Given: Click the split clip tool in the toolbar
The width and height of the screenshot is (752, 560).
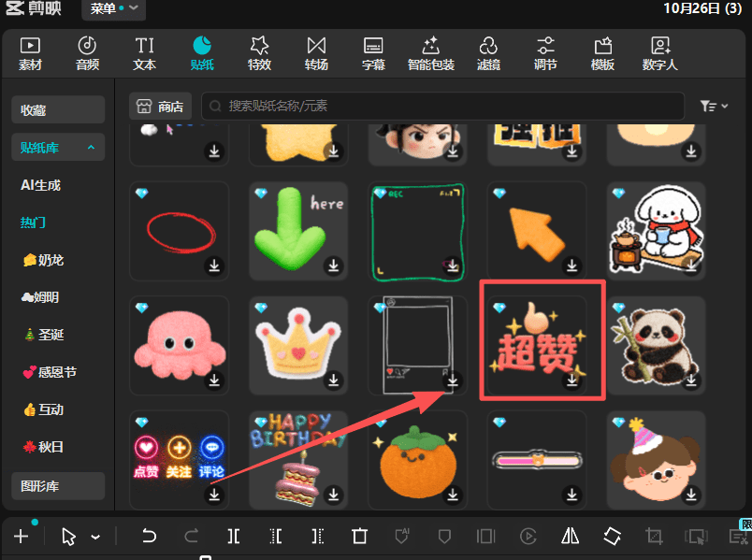Looking at the screenshot, I should [x=233, y=536].
